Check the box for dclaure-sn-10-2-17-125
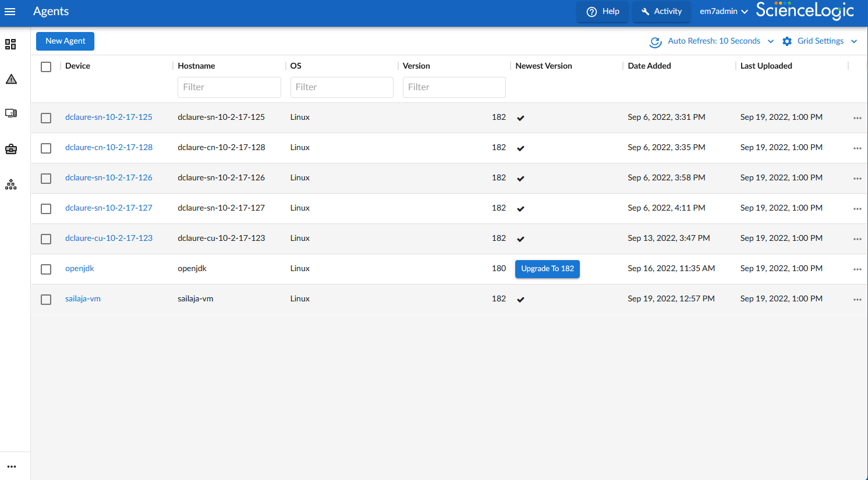Screen dimensions: 868x480 [46, 118]
